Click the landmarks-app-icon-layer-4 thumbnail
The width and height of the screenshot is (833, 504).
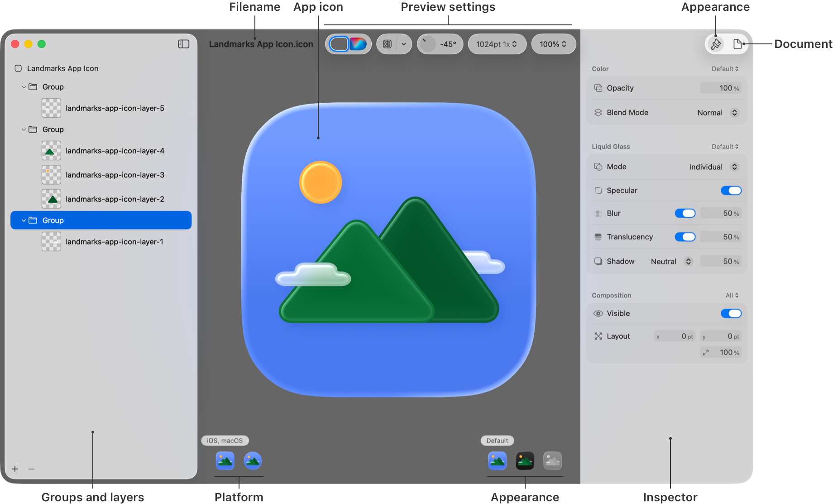click(x=52, y=151)
